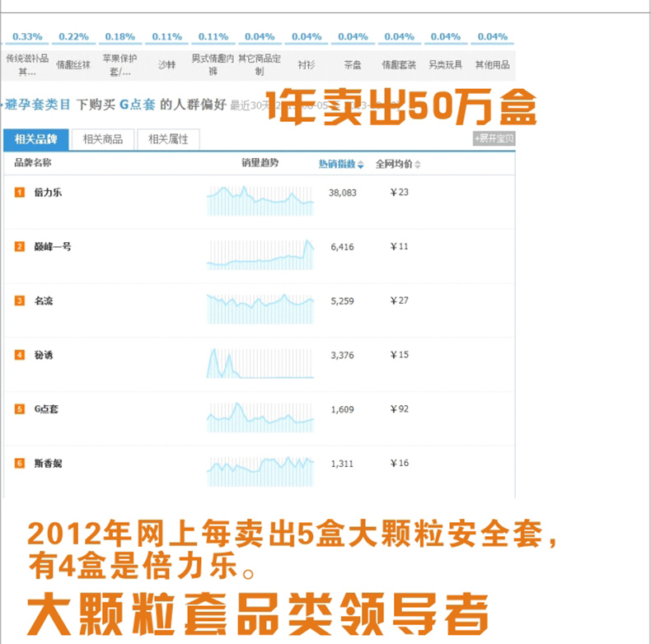
Task: Click rank 2 badge for 巅峰一号
Action: pyautogui.click(x=20, y=246)
